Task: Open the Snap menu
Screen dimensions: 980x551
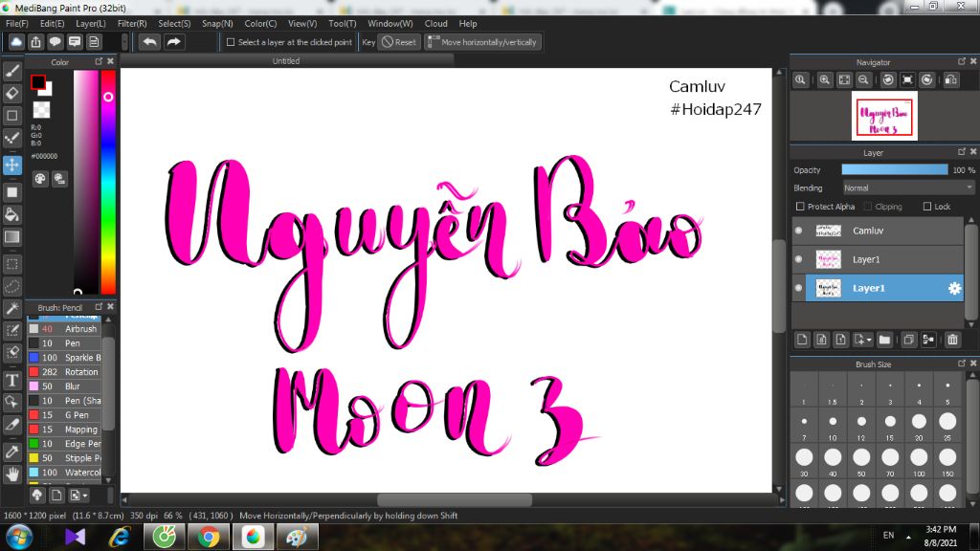Action: coord(217,23)
